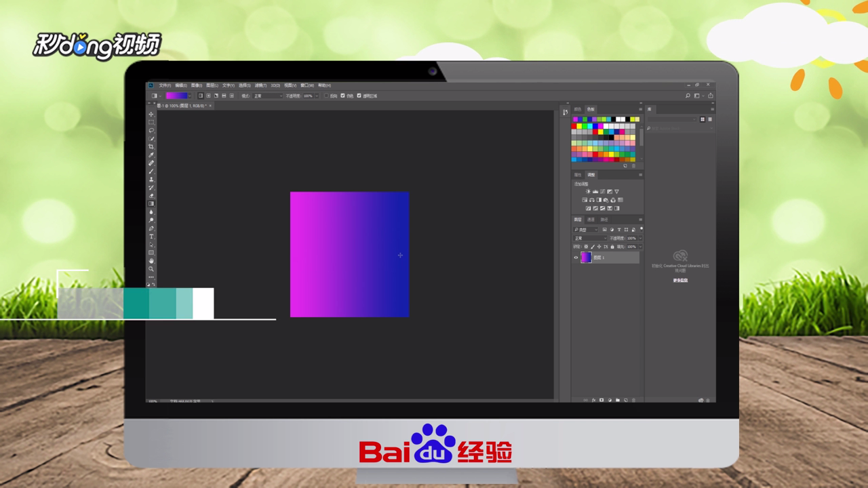The width and height of the screenshot is (868, 488).
Task: Delete layer with Layers panel trash icon
Action: 633,400
